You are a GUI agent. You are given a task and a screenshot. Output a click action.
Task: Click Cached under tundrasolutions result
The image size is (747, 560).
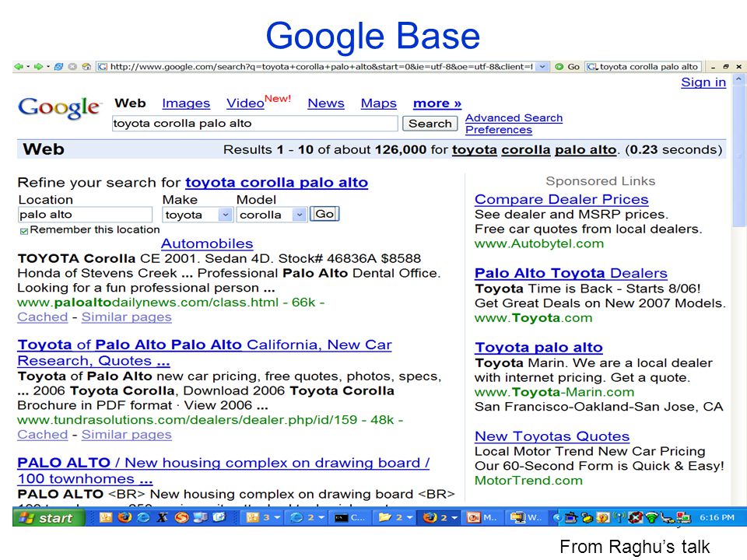point(42,435)
